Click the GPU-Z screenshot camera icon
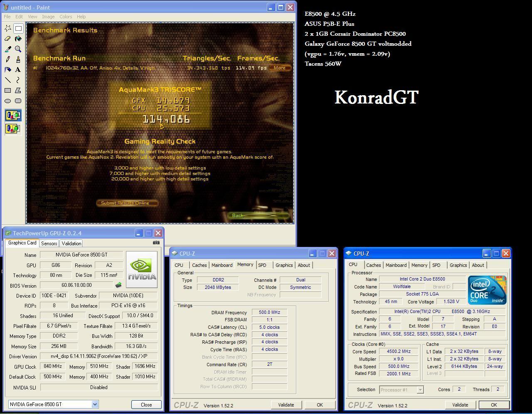Image resolution: width=532 pixels, height=414 pixels. click(156, 242)
